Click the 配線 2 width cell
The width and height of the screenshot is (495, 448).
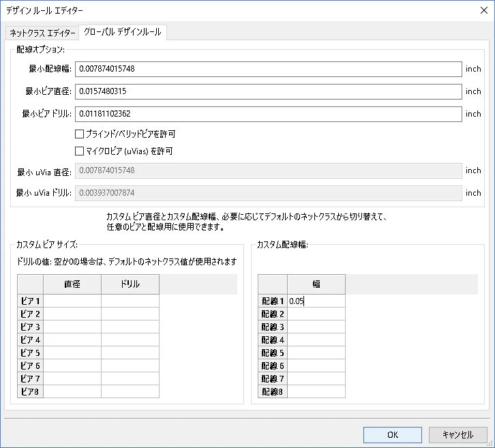coord(316,314)
